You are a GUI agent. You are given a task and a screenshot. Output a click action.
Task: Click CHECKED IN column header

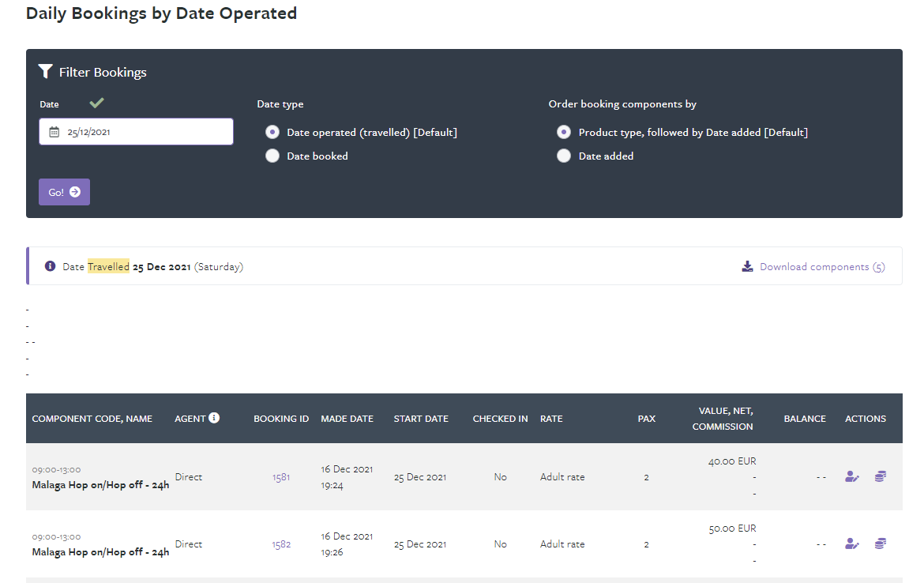tap(501, 419)
